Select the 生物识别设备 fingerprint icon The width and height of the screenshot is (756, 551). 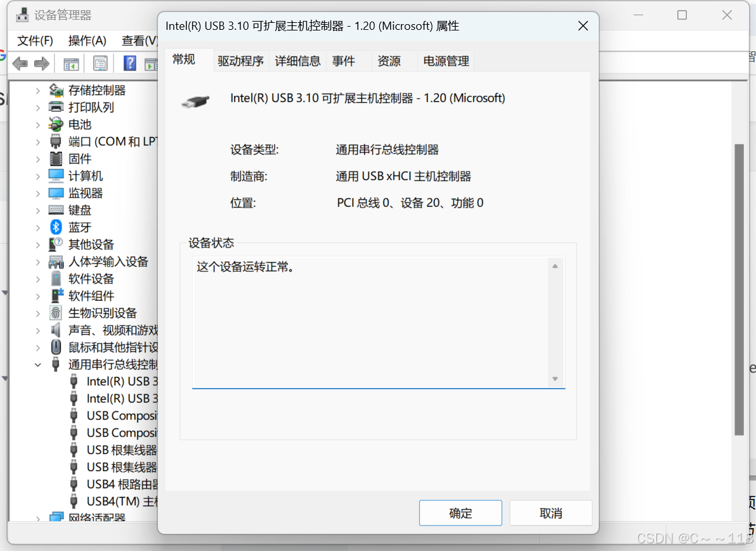pyautogui.click(x=56, y=313)
